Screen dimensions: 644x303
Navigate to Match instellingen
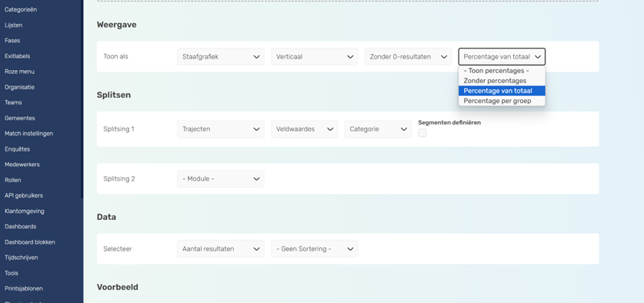click(x=28, y=134)
